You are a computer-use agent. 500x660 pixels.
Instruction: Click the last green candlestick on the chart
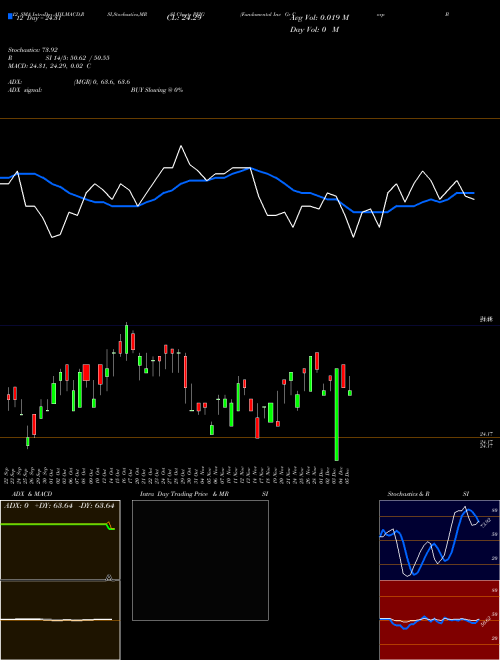tap(350, 393)
